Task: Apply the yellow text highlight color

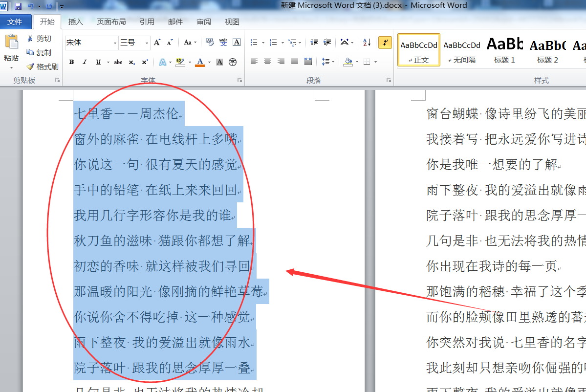Action: [x=180, y=62]
